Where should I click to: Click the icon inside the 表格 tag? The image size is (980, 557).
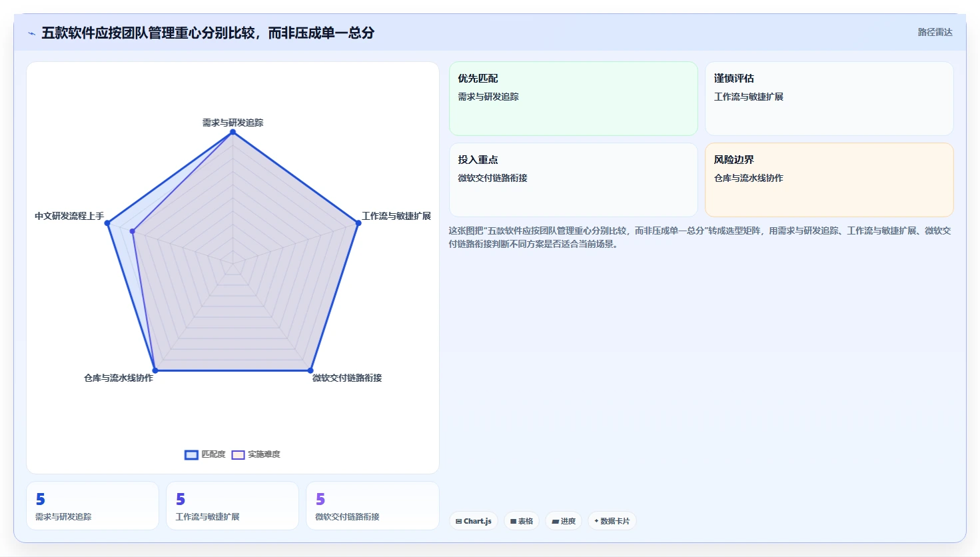tap(514, 522)
